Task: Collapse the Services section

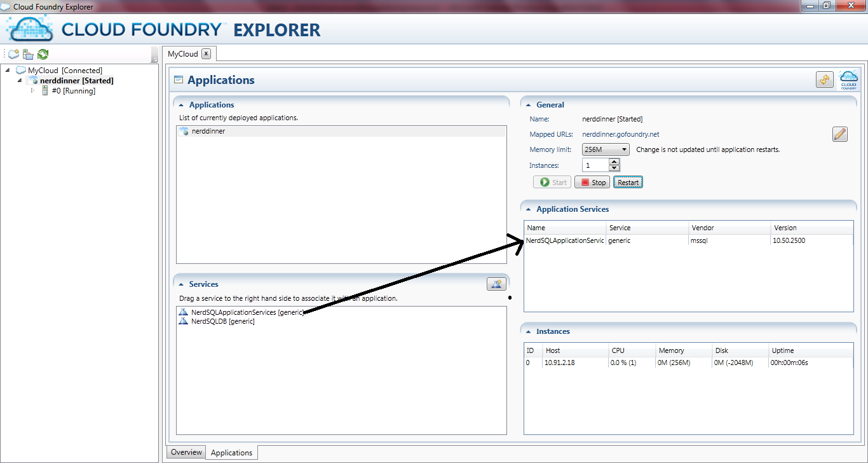Action: (x=181, y=284)
